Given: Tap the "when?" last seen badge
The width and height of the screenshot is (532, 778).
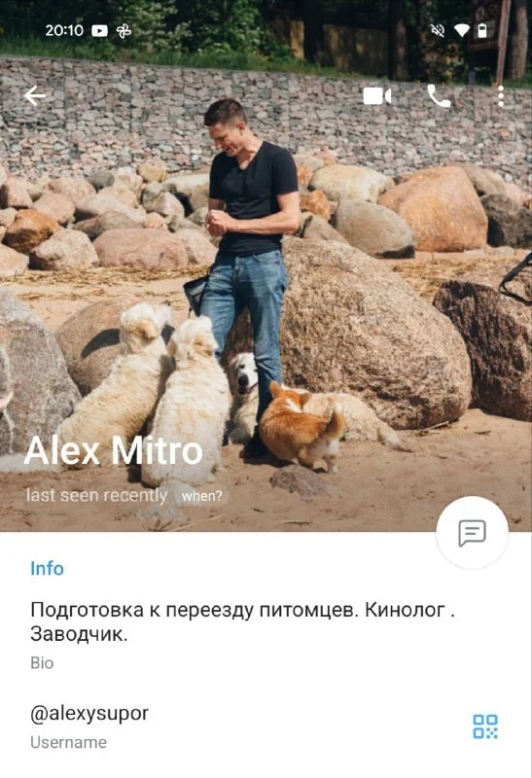Looking at the screenshot, I should tap(201, 496).
